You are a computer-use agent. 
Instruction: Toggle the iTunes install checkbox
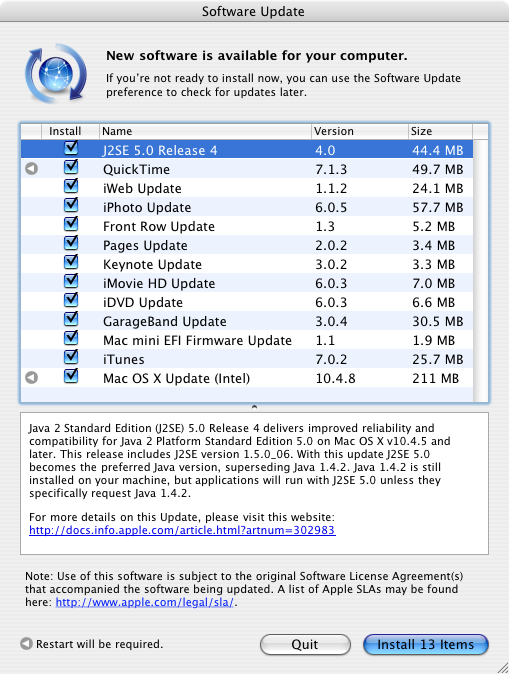[x=71, y=357]
